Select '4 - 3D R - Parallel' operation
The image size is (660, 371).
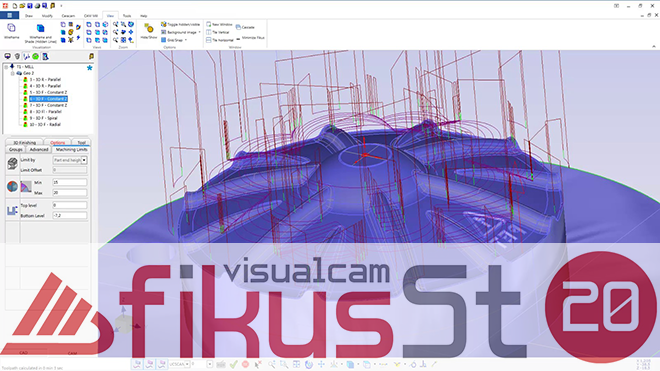pos(45,86)
